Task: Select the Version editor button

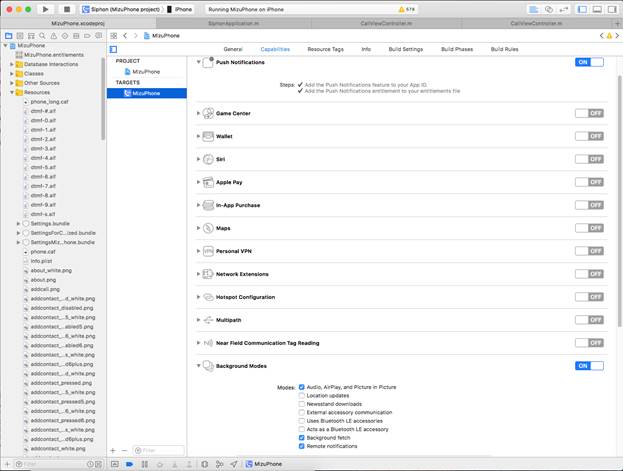Action: (563, 9)
